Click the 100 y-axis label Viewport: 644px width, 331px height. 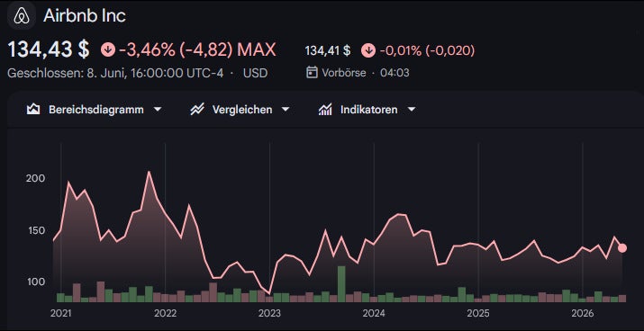tap(37, 282)
